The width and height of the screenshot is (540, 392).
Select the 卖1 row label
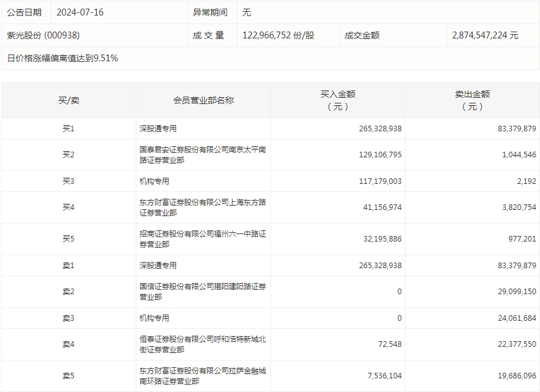point(68,266)
